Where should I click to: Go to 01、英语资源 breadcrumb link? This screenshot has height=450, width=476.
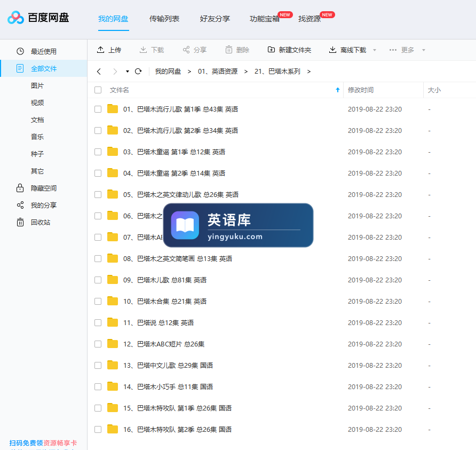pos(218,72)
